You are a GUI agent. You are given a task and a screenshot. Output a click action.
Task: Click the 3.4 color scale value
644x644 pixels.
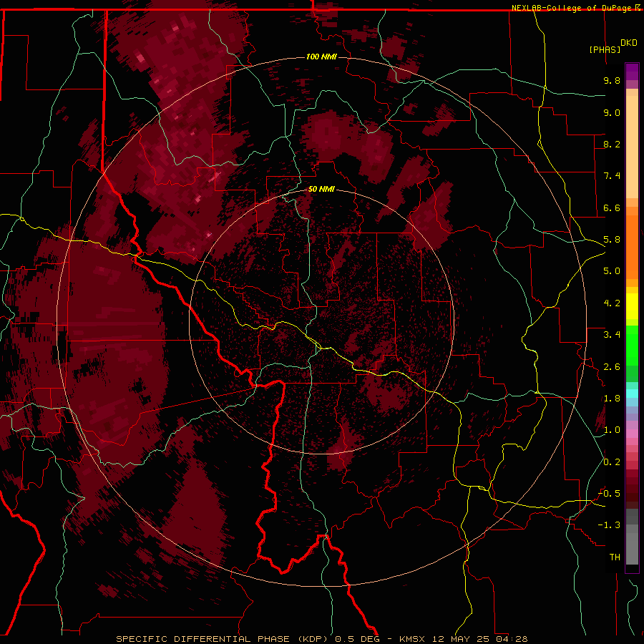pyautogui.click(x=612, y=335)
